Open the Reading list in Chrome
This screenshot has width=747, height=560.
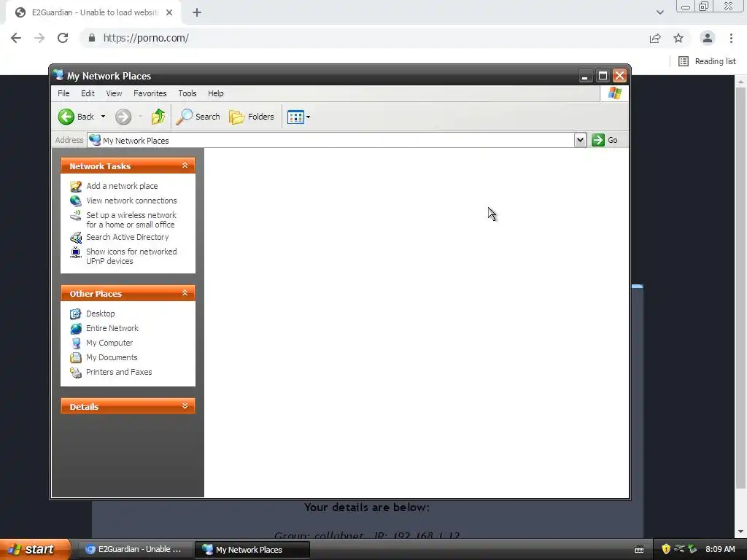coord(707,61)
